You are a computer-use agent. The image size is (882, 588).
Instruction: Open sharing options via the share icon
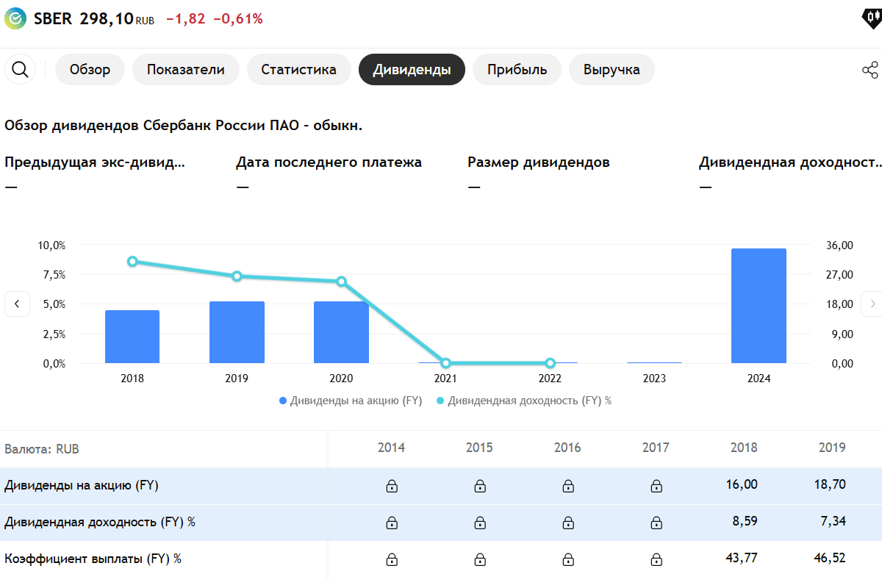coord(870,70)
